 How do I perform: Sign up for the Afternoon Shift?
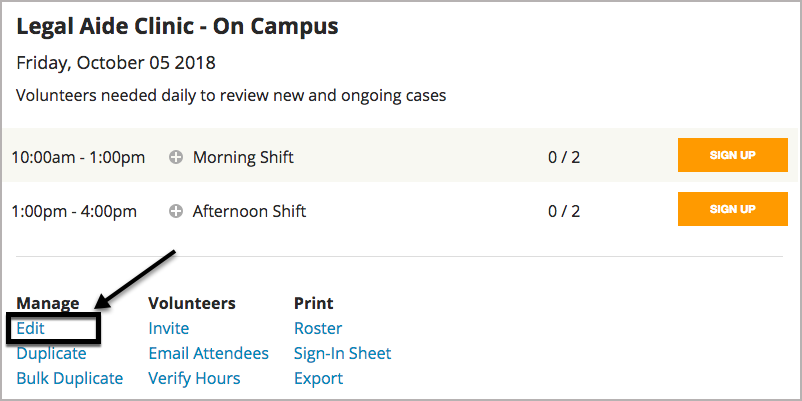coord(732,209)
